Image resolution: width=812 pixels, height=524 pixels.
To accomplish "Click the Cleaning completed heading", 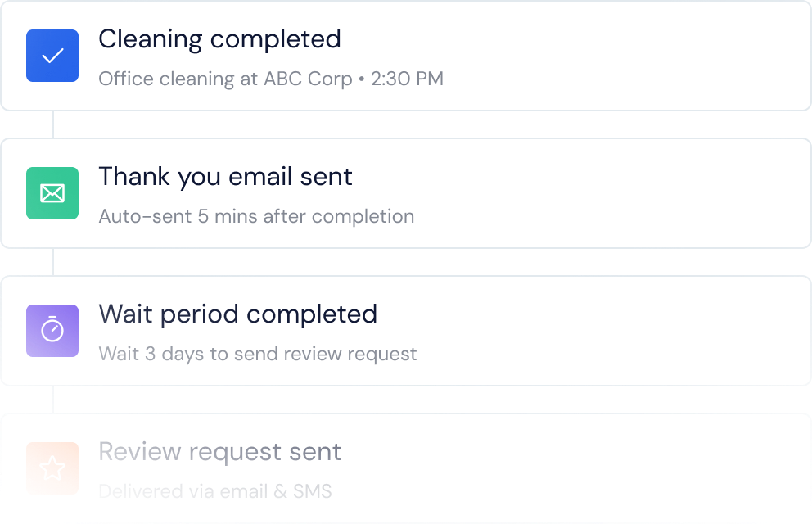I will click(219, 38).
